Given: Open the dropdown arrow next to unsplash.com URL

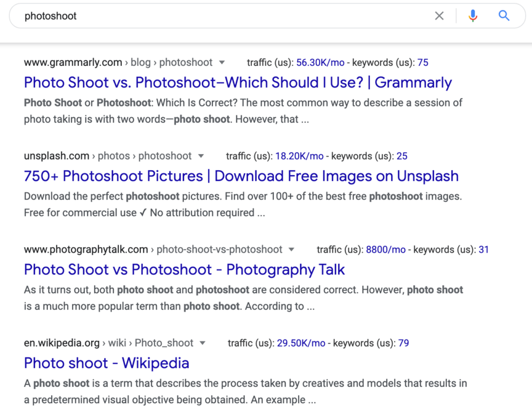Looking at the screenshot, I should coord(201,156).
